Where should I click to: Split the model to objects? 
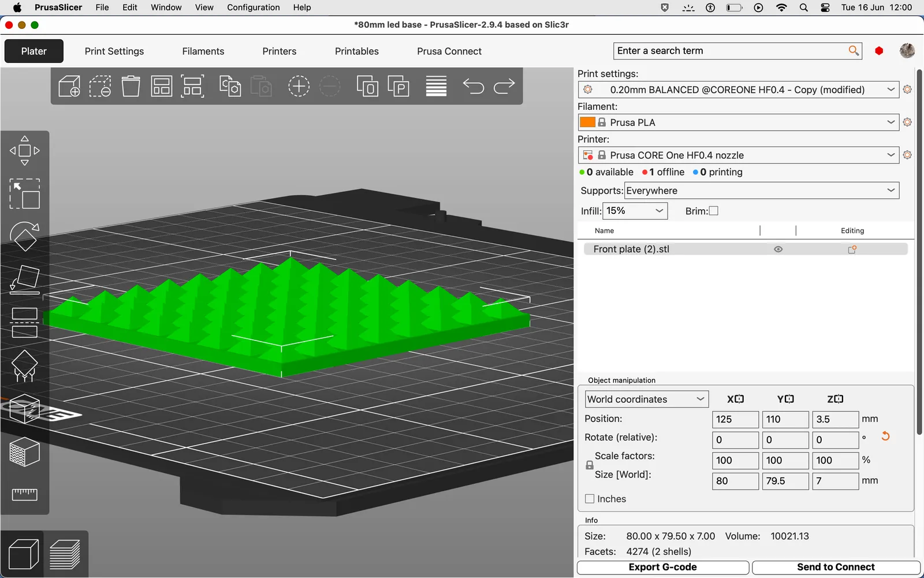pyautogui.click(x=367, y=86)
